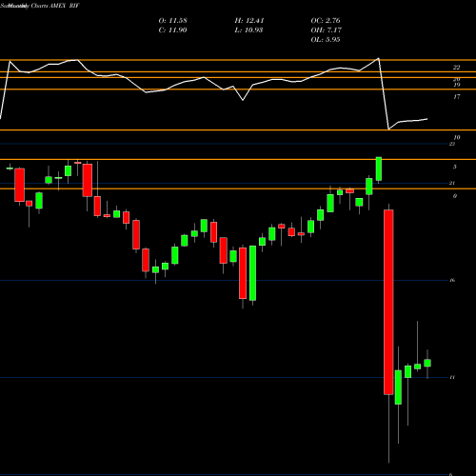Viewport: 476px width, 476px height.
Task: Click the last green candlestick on the chart
Action: 427,363
